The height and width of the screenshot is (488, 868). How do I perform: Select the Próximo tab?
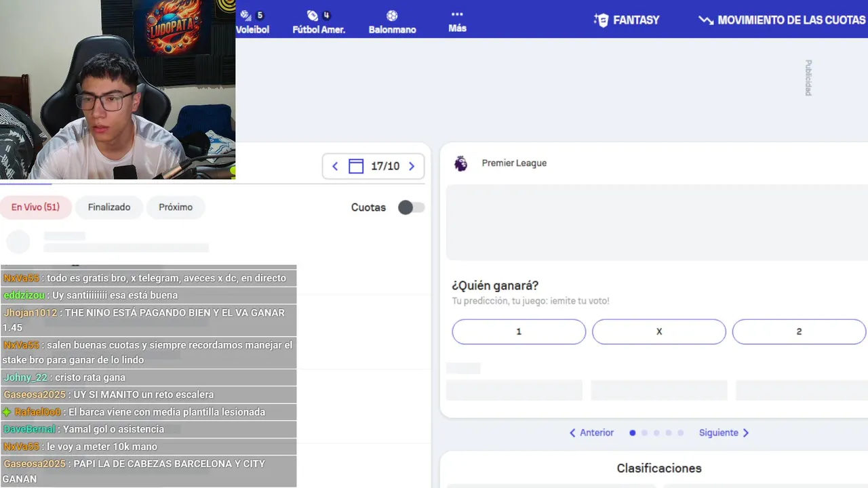(x=176, y=207)
